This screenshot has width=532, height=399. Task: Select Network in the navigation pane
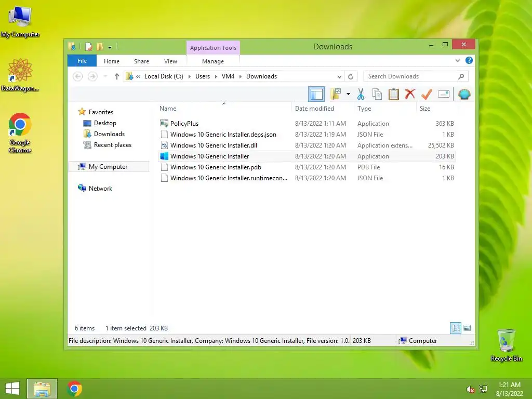pos(100,188)
